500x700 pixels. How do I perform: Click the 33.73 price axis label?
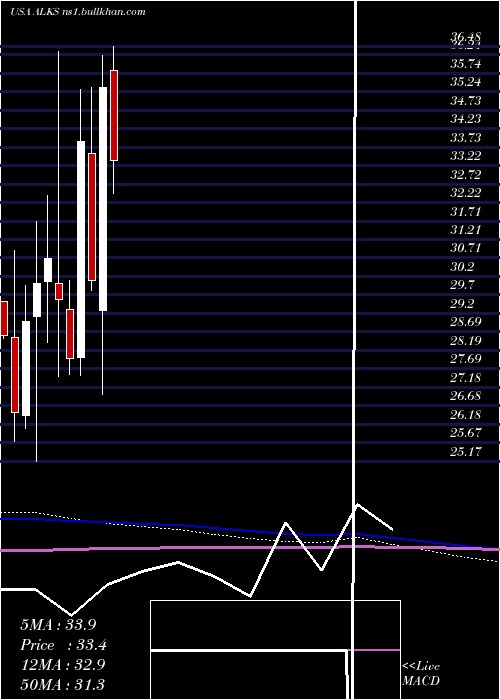click(x=466, y=138)
